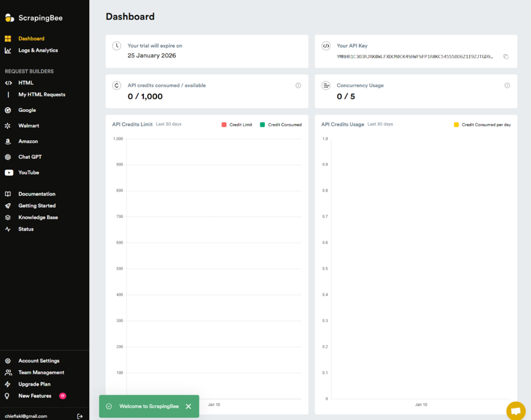Screen dimensions: 531x420
Task: Toggle the Credit Consumed legend series
Action: tap(281, 125)
